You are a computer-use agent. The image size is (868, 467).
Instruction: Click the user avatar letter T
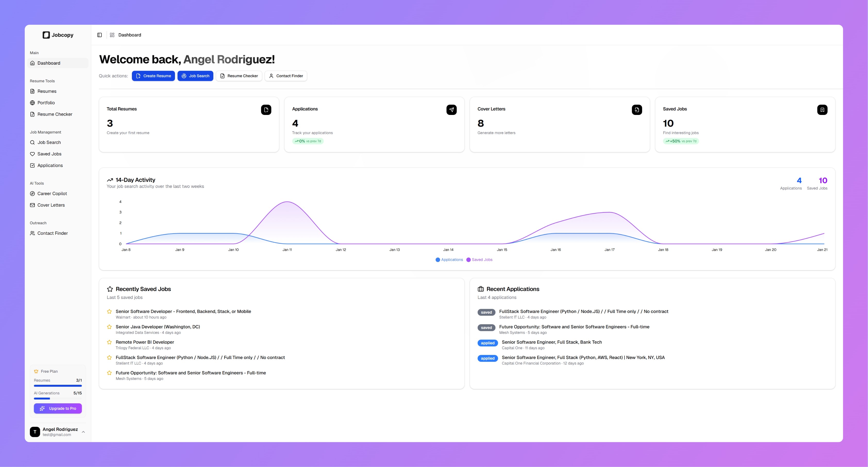click(x=35, y=432)
